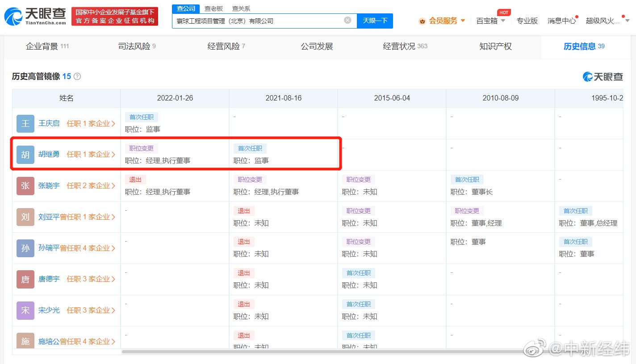Select the 刘 avatar for 刘亚平
Image resolution: width=636 pixels, height=364 pixels.
(25, 217)
